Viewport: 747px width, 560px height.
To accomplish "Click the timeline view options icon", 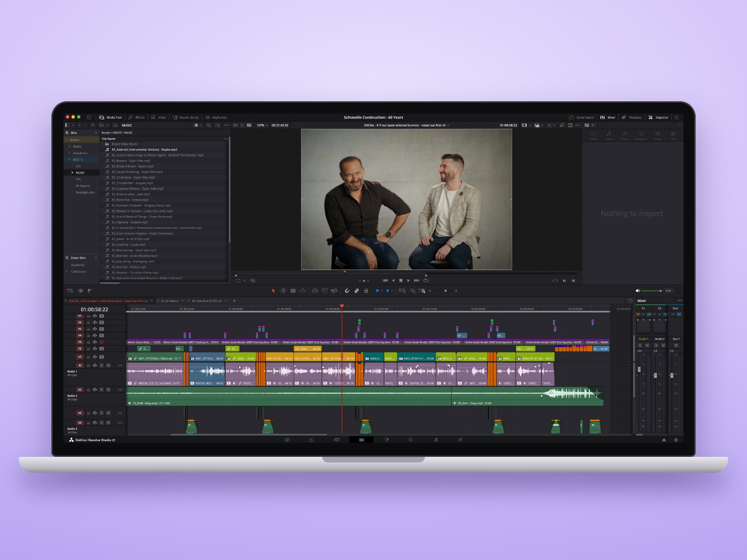I will [x=70, y=291].
